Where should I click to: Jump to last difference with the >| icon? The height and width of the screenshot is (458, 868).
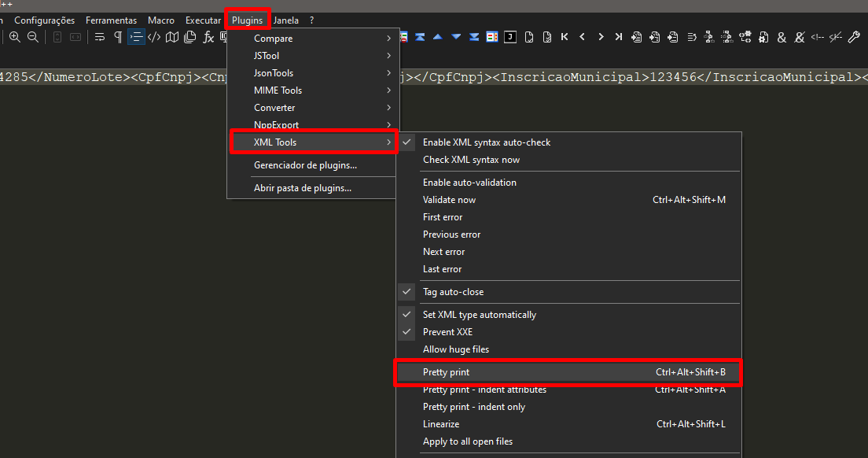(x=617, y=36)
